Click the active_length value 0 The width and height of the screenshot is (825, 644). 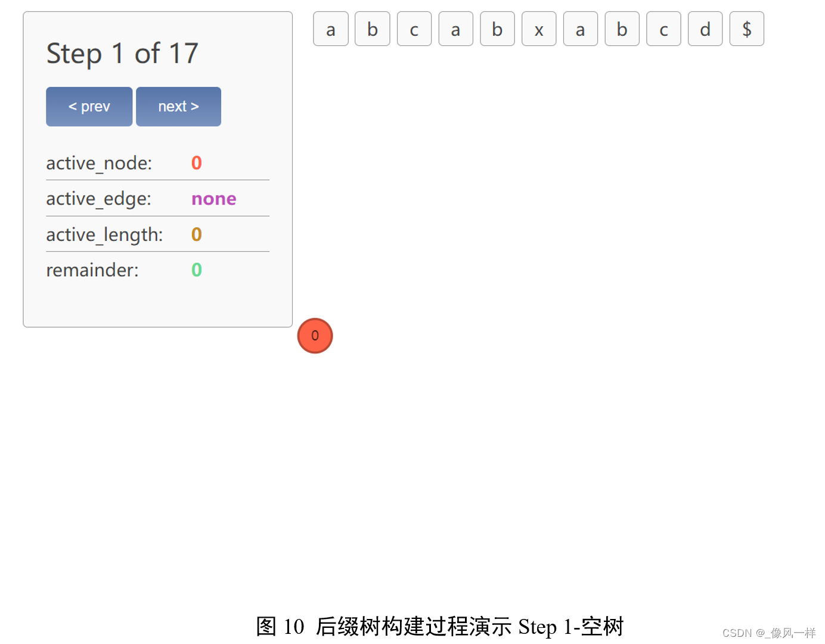(197, 234)
